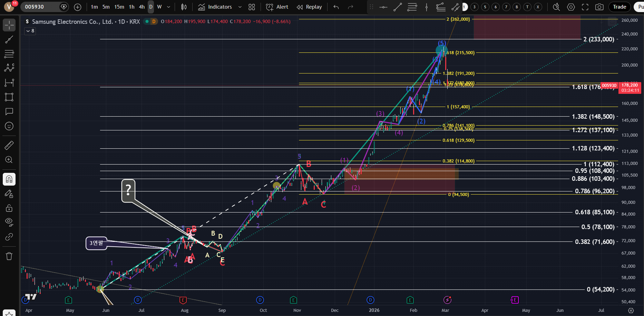Take a chart snapshot with camera icon

click(599, 7)
